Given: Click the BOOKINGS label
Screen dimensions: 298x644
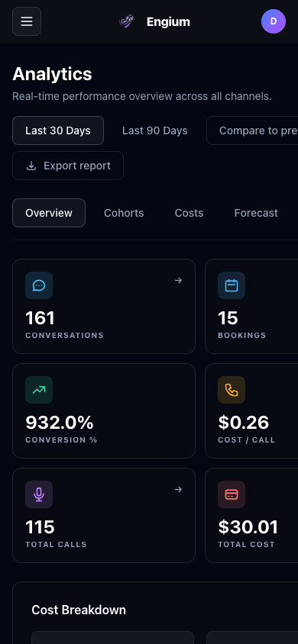Looking at the screenshot, I should tap(242, 335).
